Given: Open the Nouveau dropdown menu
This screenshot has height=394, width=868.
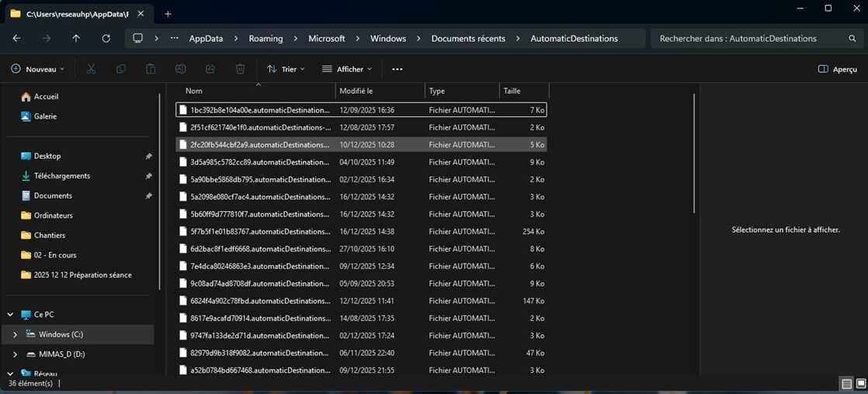Looking at the screenshot, I should tap(38, 69).
